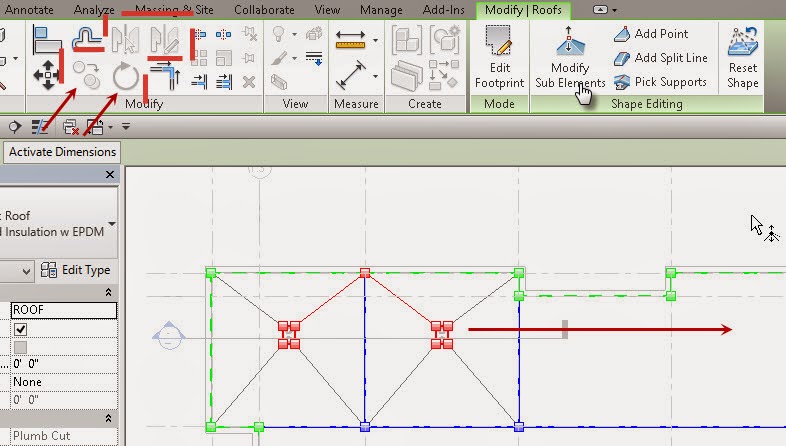Click the Split Element tool
This screenshot has height=446, width=786.
click(199, 34)
